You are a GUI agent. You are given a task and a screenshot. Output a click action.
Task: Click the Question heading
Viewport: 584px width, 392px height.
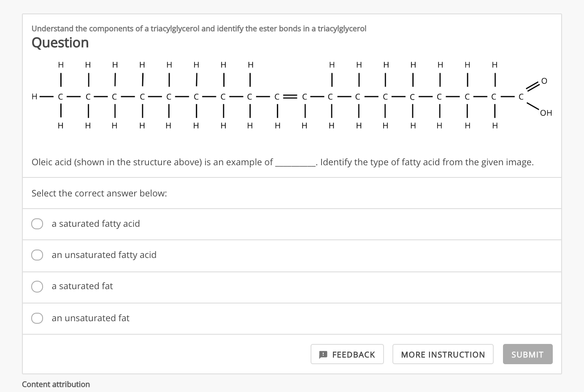(60, 42)
